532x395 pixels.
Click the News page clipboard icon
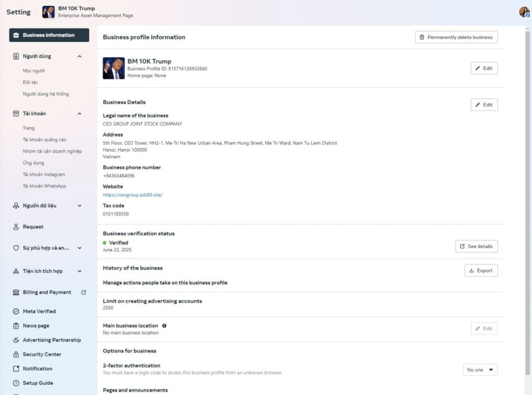(x=16, y=326)
